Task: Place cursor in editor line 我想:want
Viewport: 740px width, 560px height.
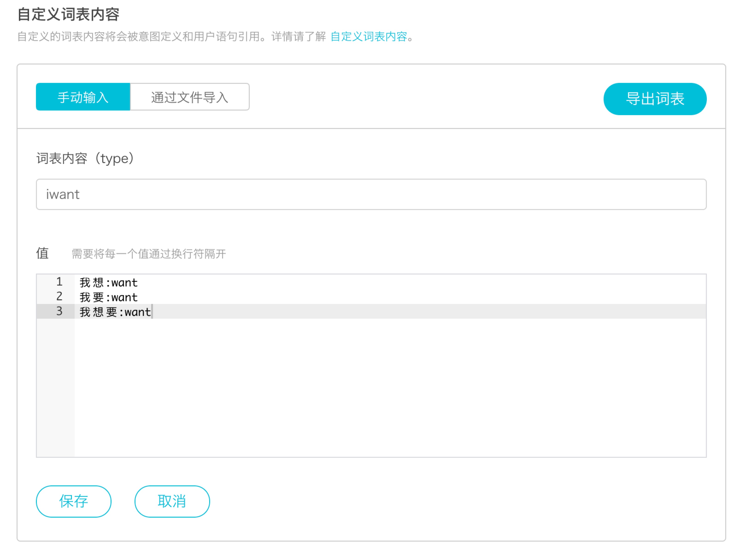Action: point(108,283)
